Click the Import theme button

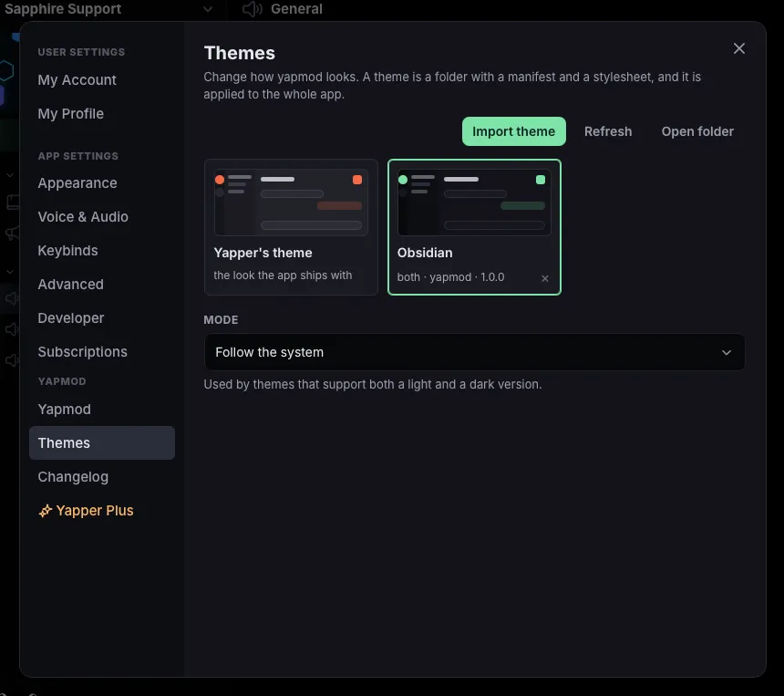[x=513, y=131]
